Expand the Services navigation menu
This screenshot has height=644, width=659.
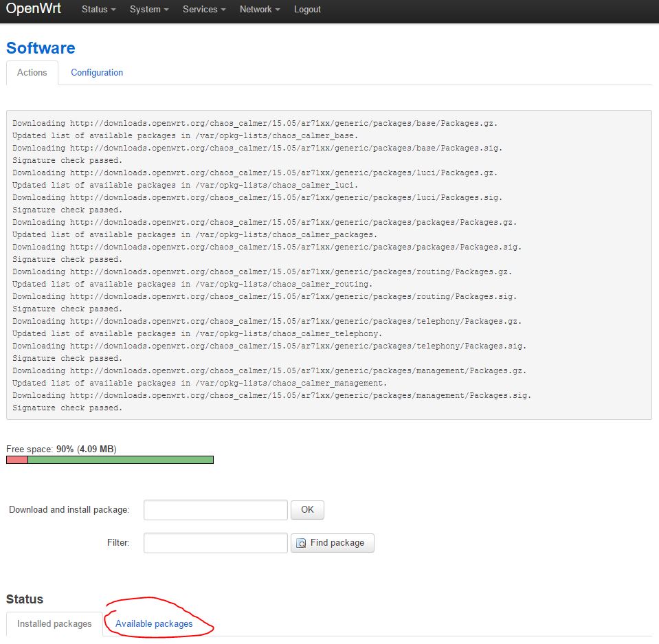click(x=204, y=9)
